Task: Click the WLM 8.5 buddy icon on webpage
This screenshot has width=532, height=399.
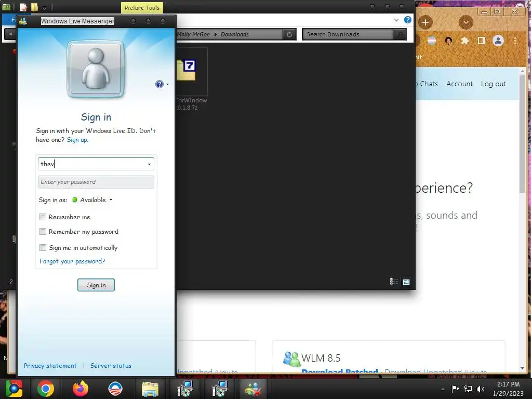Action: pos(291,358)
